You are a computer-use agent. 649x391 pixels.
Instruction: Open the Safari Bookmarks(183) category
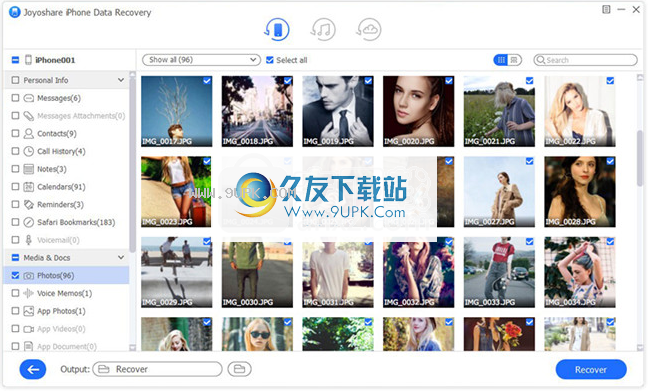tap(76, 222)
